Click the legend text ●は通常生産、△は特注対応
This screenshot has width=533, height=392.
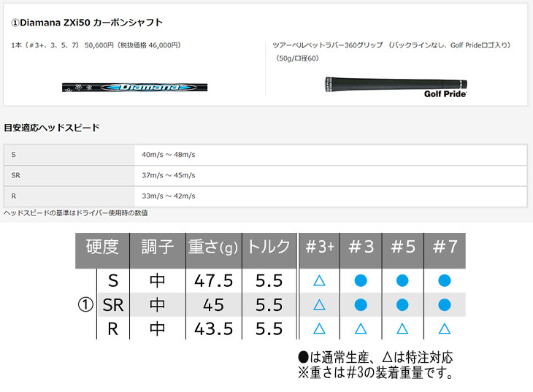click(x=375, y=357)
